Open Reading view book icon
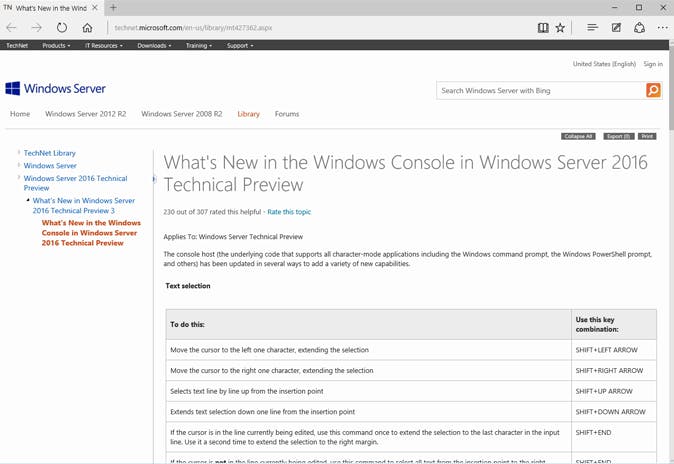Image resolution: width=674 pixels, height=464 pixels. click(543, 28)
